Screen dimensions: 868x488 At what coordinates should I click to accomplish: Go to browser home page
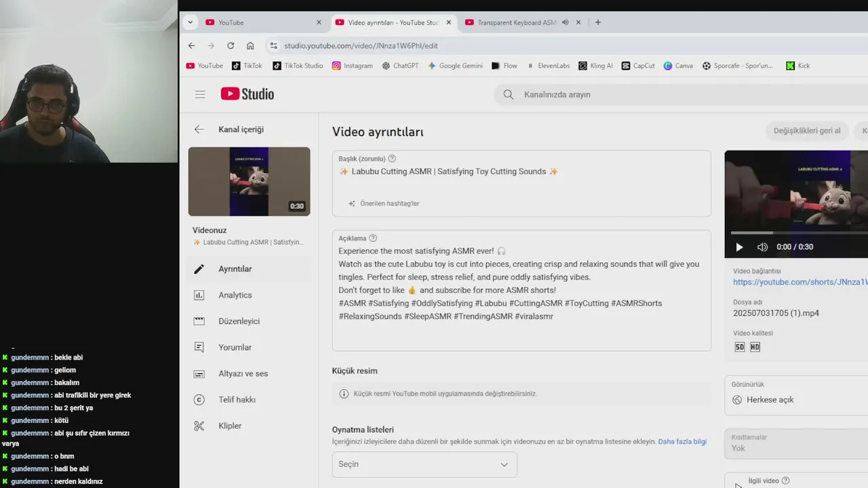pos(250,45)
